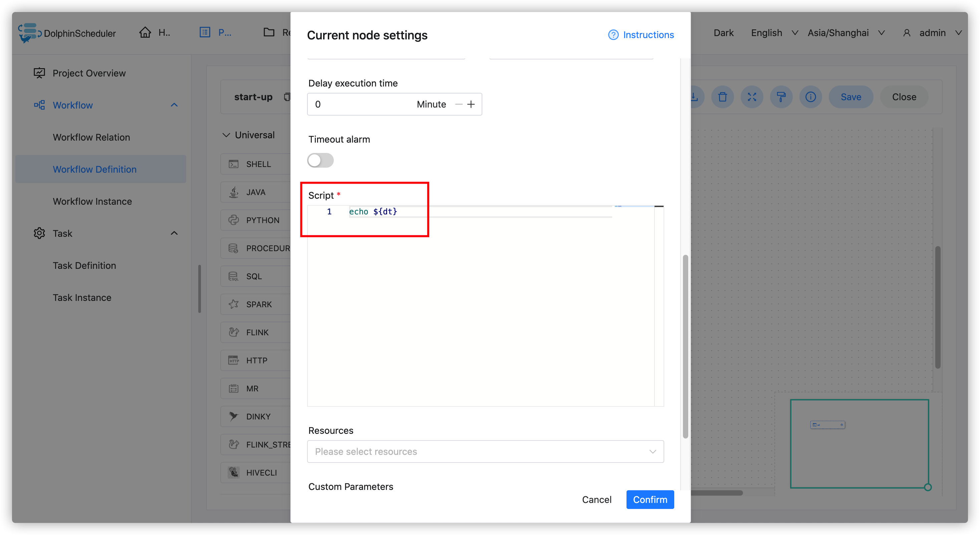Click the fullscreen icon in toolbar
Image resolution: width=980 pixels, height=535 pixels.
(x=751, y=97)
